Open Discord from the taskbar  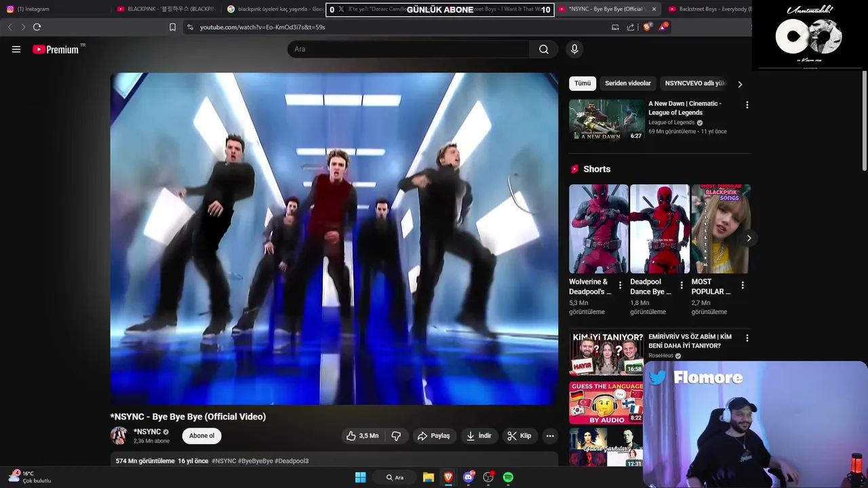point(469,477)
